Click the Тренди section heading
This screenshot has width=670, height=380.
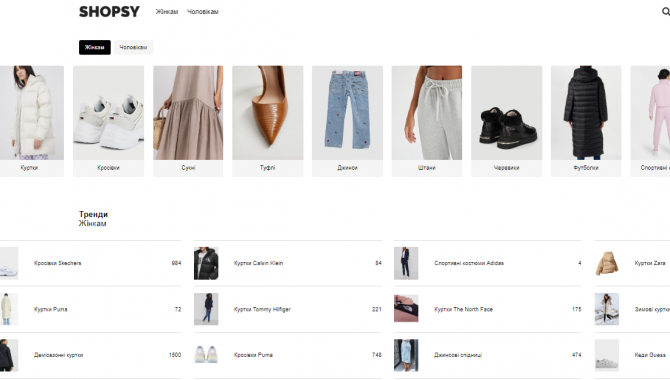93,214
